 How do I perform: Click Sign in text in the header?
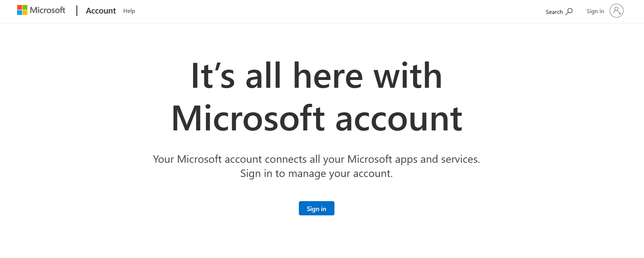click(595, 11)
